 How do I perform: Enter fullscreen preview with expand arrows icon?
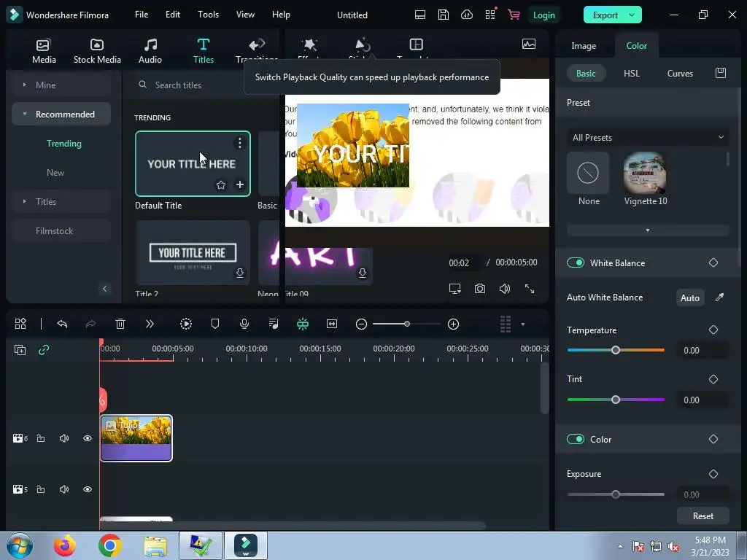pyautogui.click(x=530, y=289)
